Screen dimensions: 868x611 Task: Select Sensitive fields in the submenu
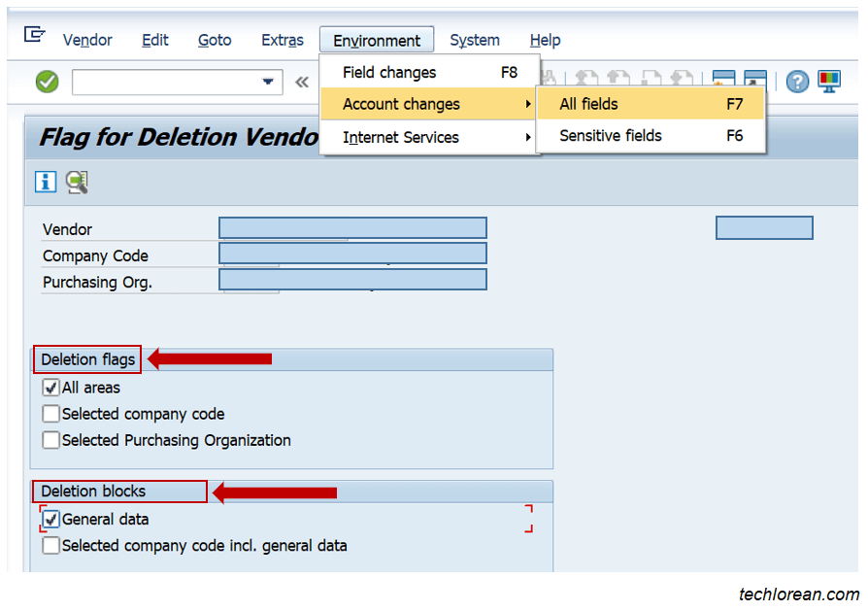point(610,135)
